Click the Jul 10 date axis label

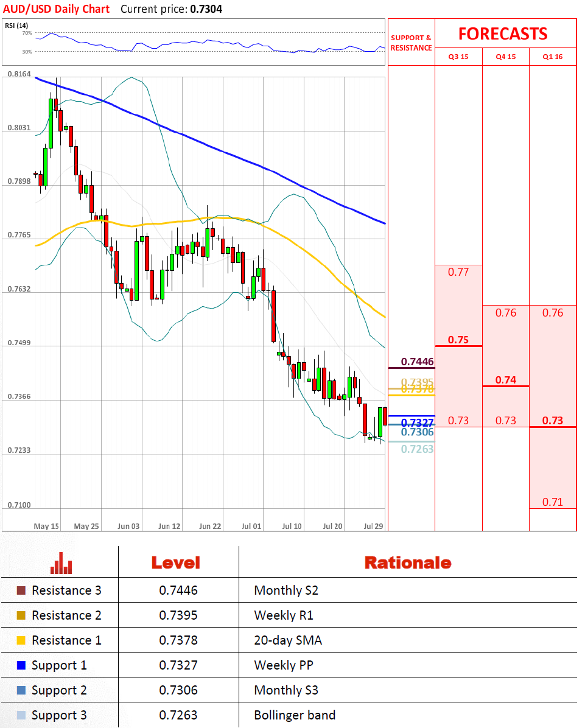[x=292, y=526]
